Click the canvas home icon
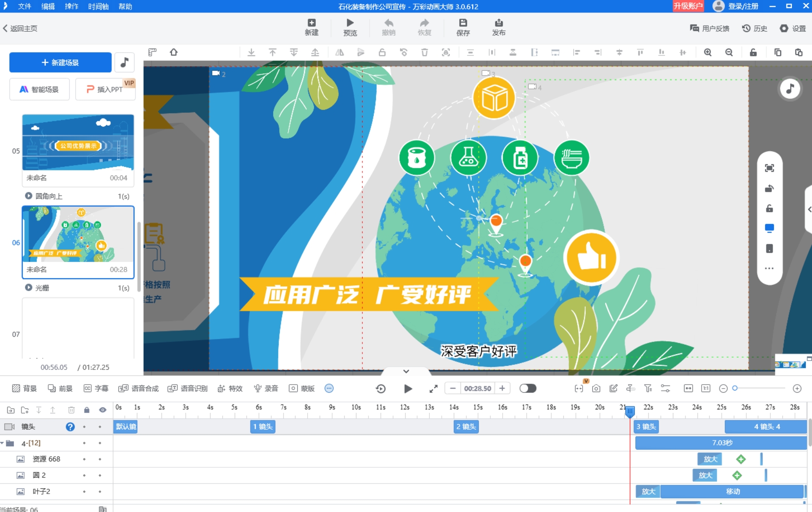The image size is (812, 512). [x=173, y=52]
